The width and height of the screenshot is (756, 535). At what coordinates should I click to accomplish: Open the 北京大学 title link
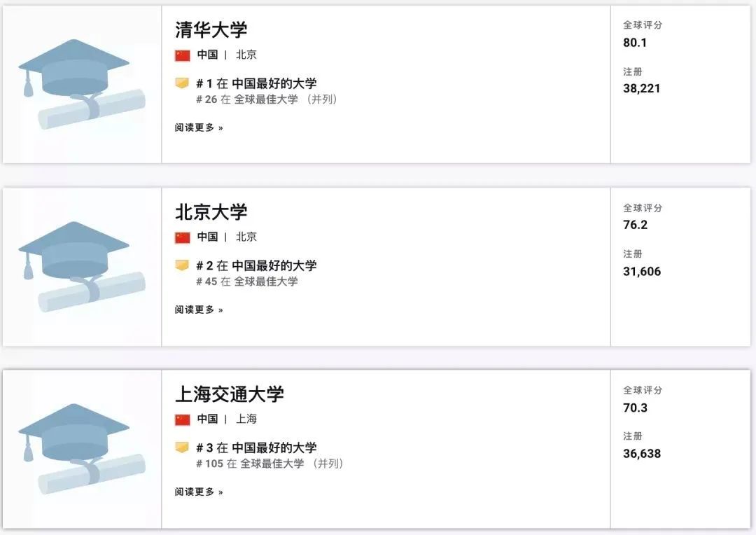[x=211, y=212]
